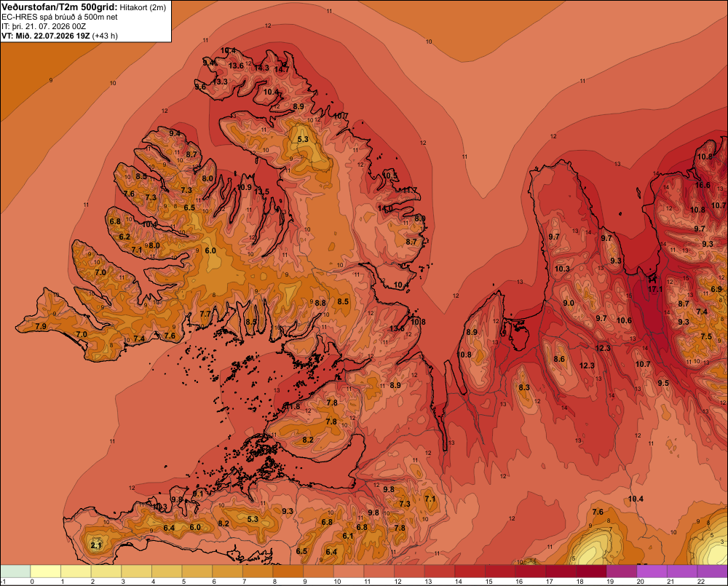This screenshot has width=728, height=586.
Task: Click the 9.6 temperature reading
Action: [200, 87]
